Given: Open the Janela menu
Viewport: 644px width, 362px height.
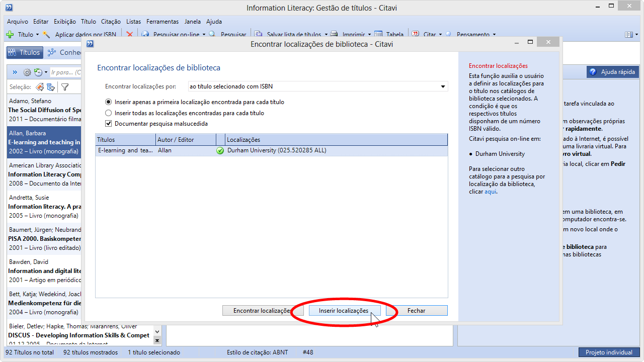Looking at the screenshot, I should pyautogui.click(x=193, y=22).
